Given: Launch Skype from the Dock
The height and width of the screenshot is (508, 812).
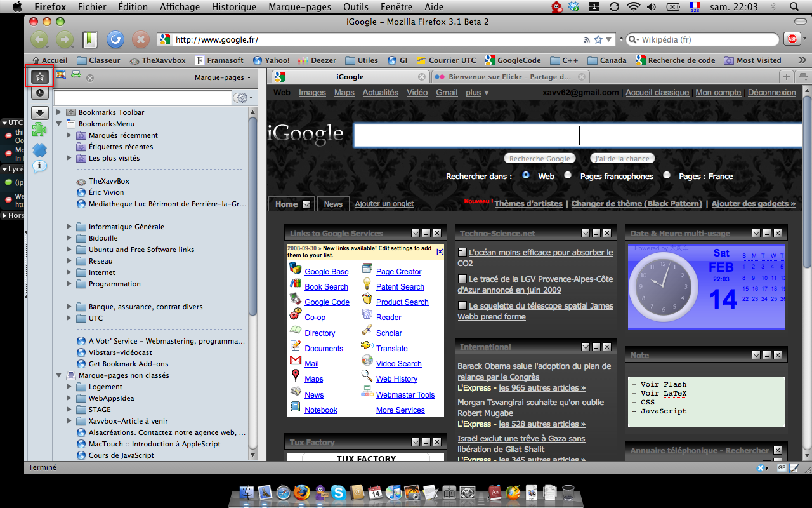Looking at the screenshot, I should [339, 492].
